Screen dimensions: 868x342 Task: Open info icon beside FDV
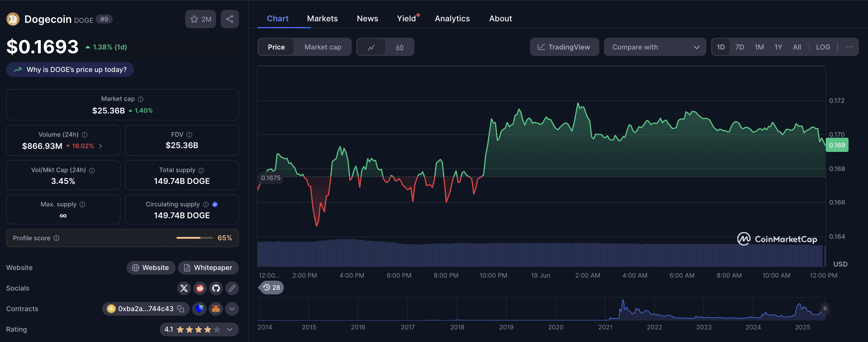(x=189, y=135)
